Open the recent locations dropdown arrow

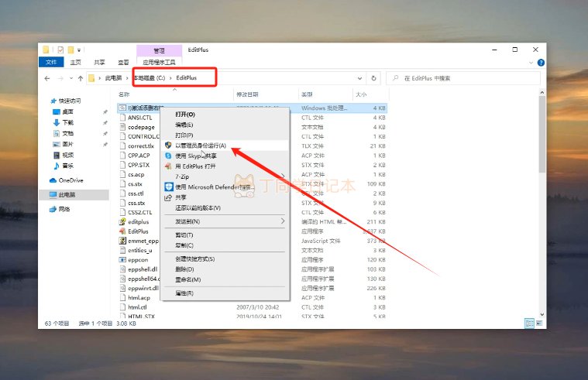tap(71, 78)
